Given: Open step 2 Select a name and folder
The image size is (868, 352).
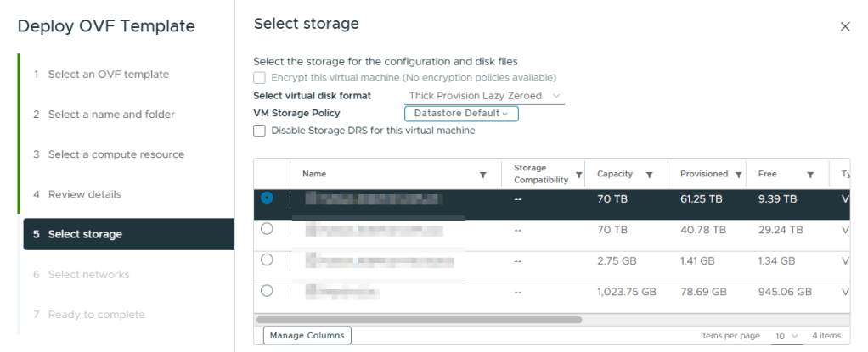Looking at the screenshot, I should coord(111,115).
